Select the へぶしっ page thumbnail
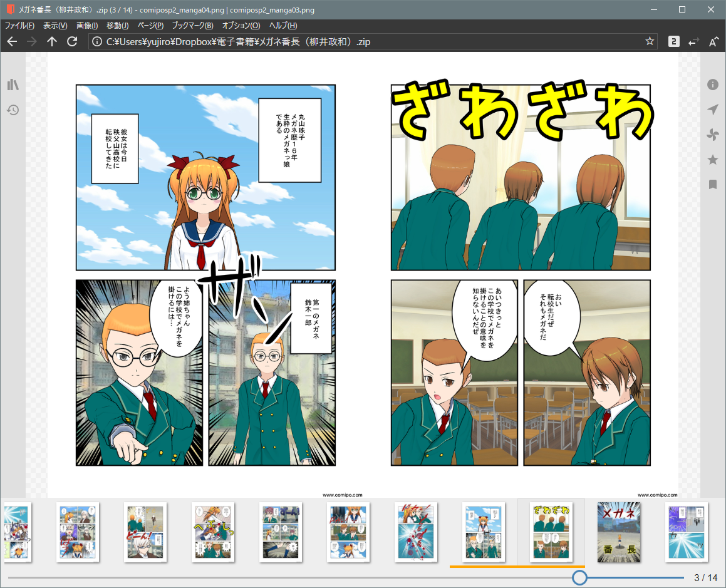This screenshot has height=588, width=726. tap(213, 532)
